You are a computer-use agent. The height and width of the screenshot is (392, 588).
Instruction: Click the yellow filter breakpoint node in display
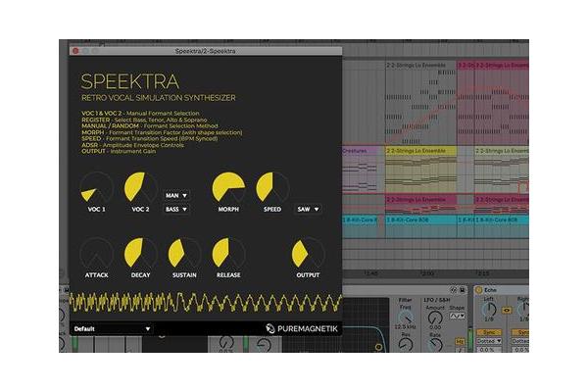378,347
